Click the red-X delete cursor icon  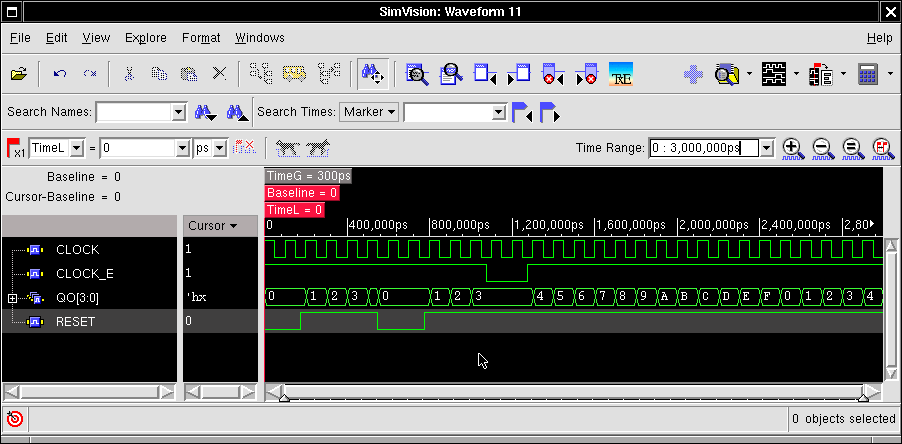tap(244, 147)
